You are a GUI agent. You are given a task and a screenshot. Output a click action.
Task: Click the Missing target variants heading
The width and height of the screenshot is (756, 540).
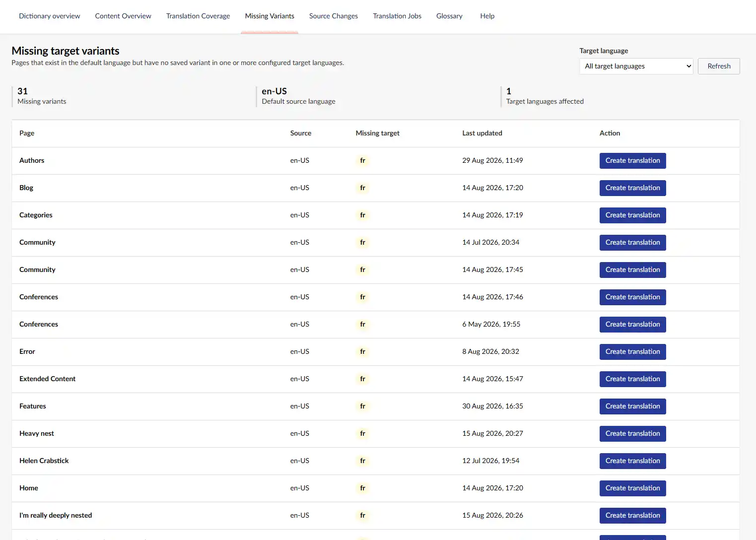tap(66, 51)
